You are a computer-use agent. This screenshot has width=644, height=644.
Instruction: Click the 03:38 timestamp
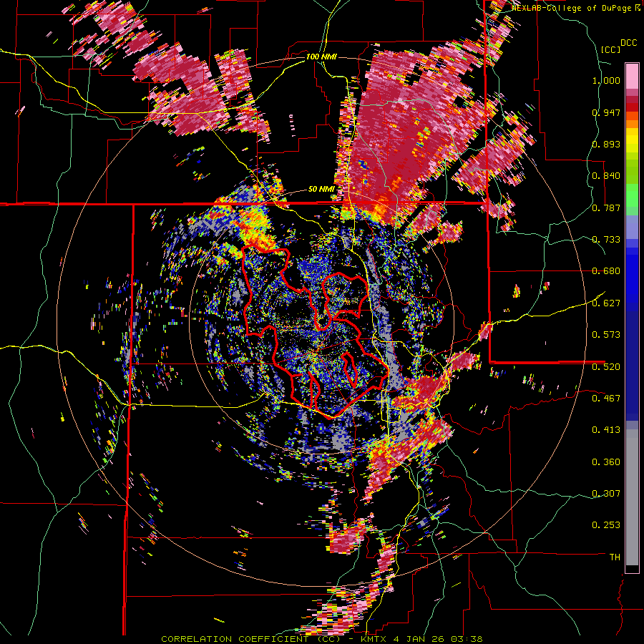click(x=469, y=639)
